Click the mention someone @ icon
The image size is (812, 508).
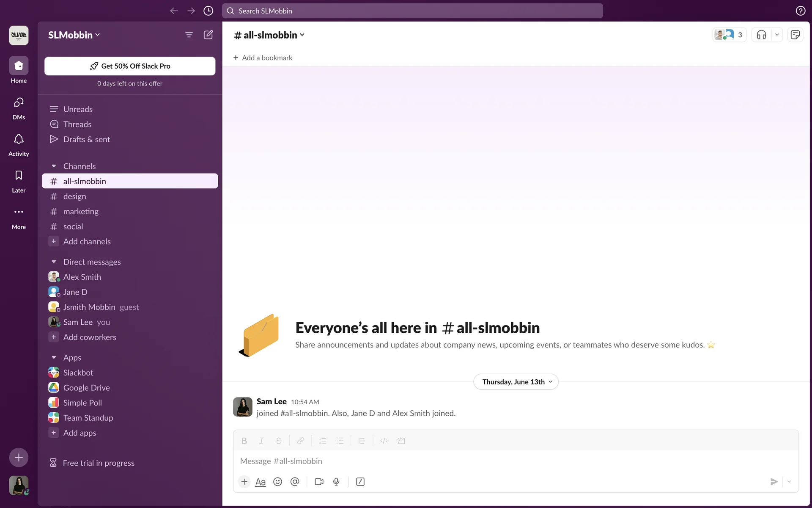point(295,482)
